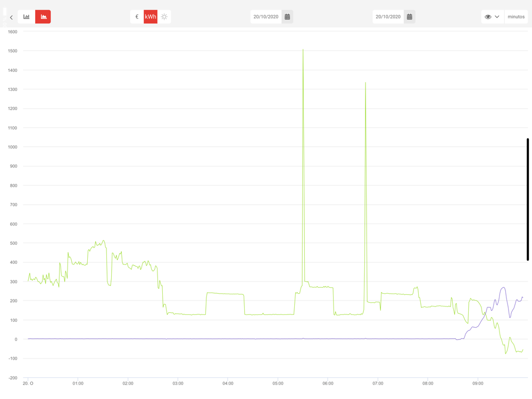Click the 1000 y-axis label
The image size is (532, 399).
tap(13, 147)
